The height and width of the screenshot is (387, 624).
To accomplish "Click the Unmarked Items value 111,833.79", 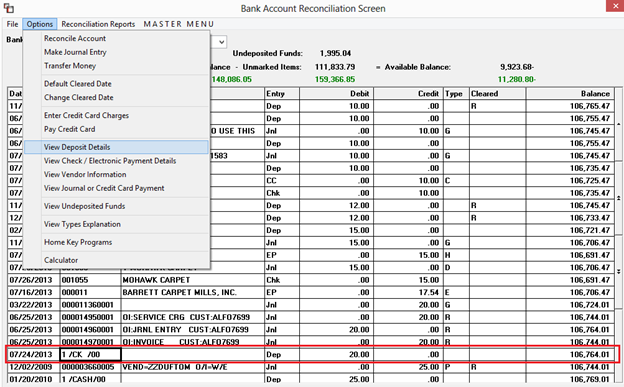I will (335, 67).
